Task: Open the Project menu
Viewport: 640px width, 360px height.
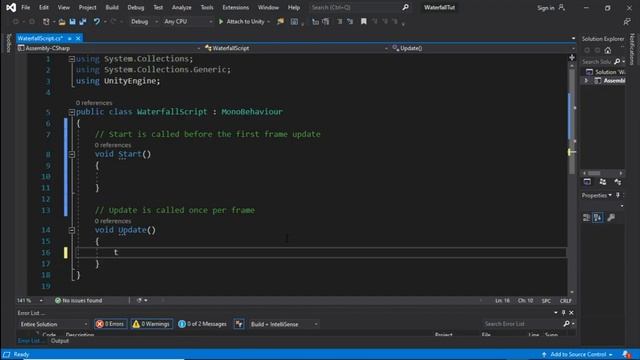Action: click(87, 7)
